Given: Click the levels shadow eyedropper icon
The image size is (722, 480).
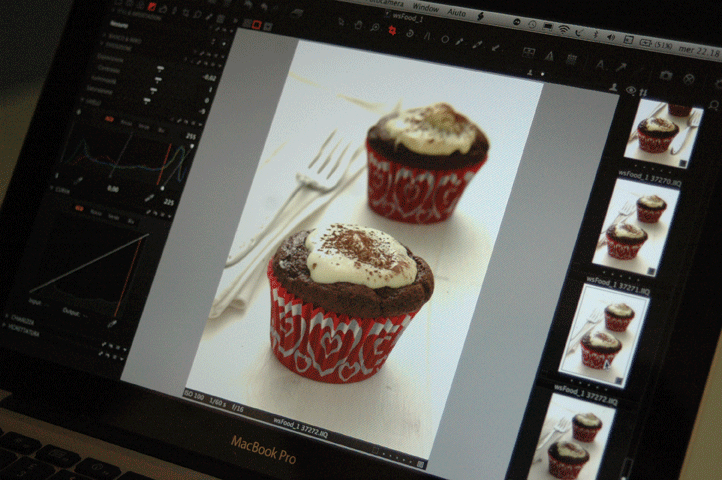Looking at the screenshot, I should 79,181.
